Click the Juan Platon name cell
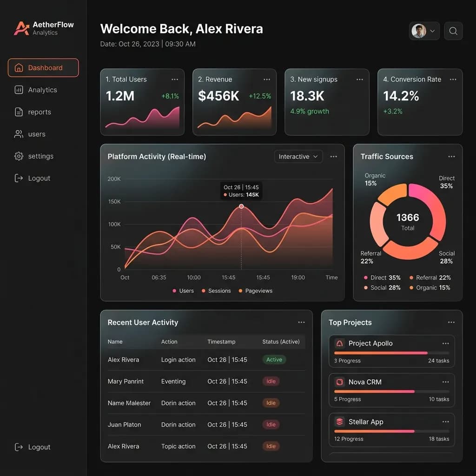Screen dimensions: 476x476 (125, 425)
